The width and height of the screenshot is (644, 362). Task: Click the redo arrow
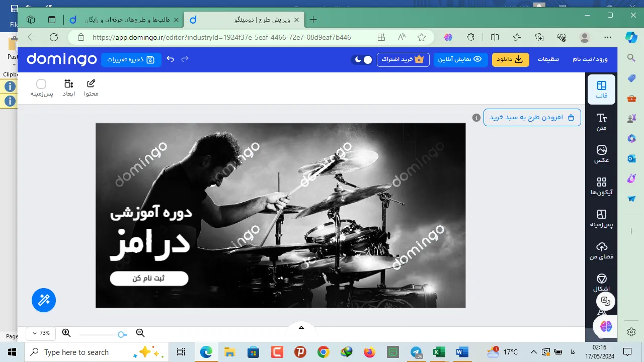click(185, 59)
